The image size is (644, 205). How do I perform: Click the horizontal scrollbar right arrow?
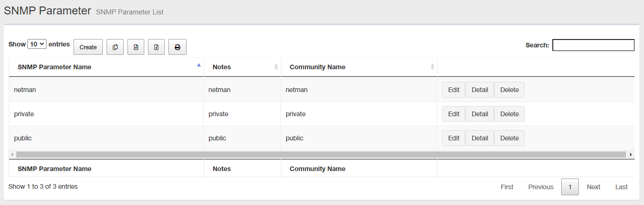631,154
